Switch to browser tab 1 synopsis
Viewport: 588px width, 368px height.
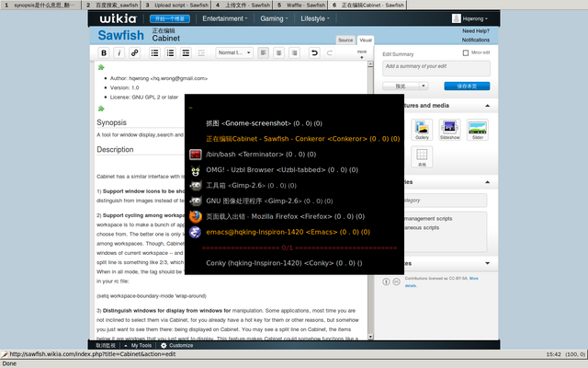pyautogui.click(x=40, y=5)
